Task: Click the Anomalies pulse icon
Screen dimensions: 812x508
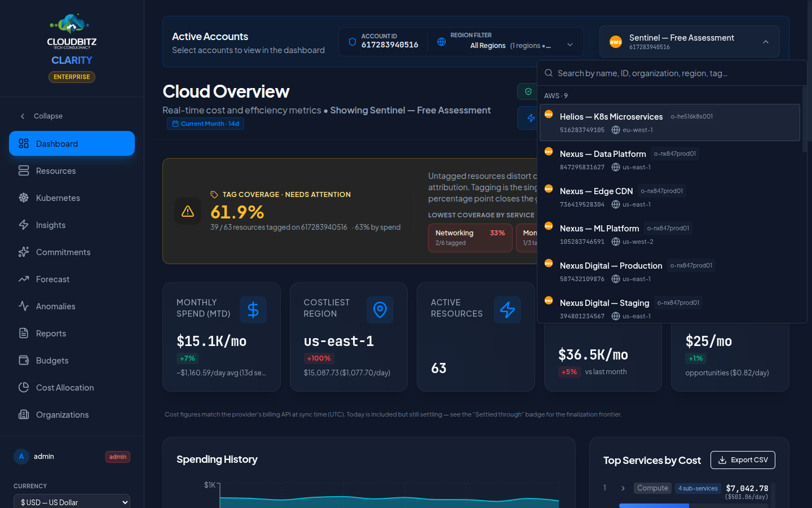Action: point(24,306)
